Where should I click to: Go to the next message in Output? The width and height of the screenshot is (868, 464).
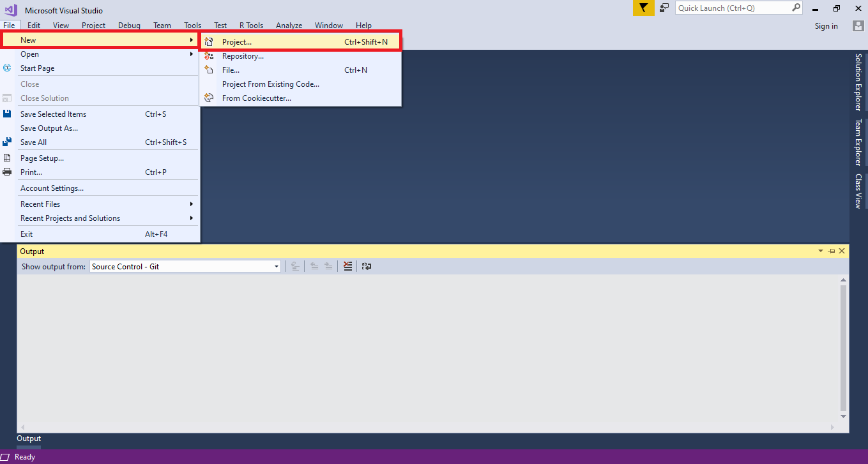[x=328, y=266]
